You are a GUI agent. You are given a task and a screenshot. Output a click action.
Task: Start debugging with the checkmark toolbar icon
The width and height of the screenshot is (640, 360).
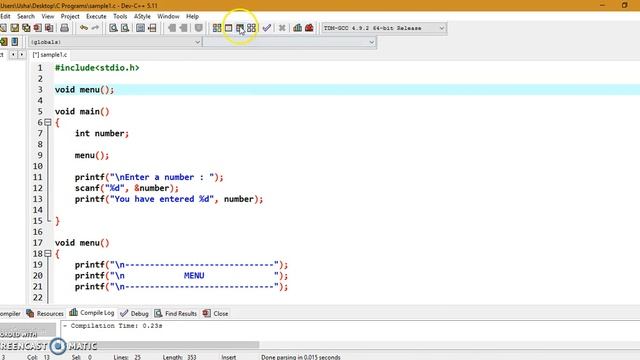click(267, 28)
